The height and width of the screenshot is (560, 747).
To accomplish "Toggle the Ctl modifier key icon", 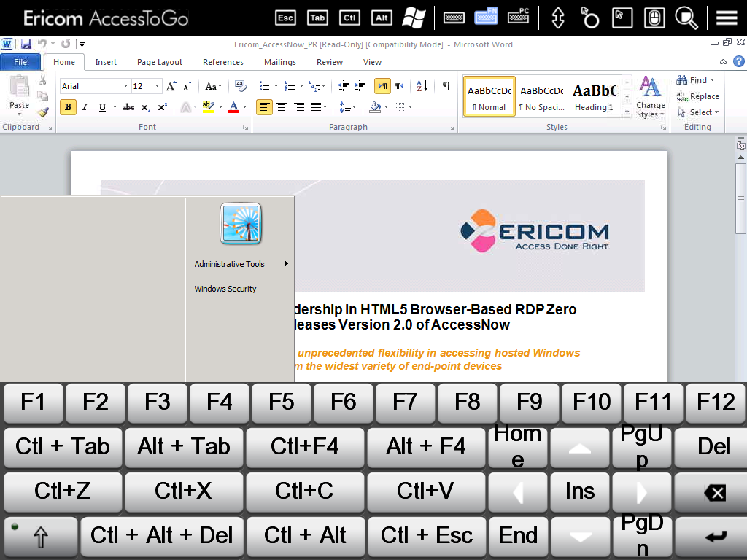I will 349,18.
